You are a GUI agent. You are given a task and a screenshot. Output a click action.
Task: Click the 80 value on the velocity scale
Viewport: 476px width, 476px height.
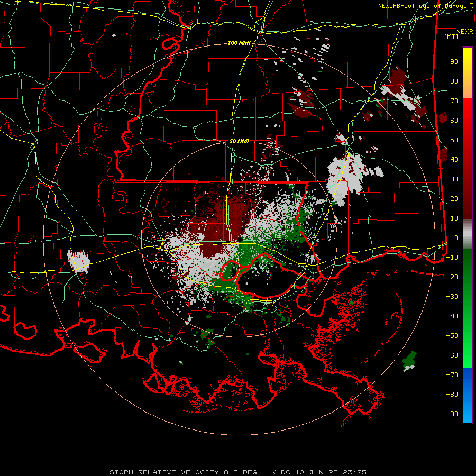point(454,81)
